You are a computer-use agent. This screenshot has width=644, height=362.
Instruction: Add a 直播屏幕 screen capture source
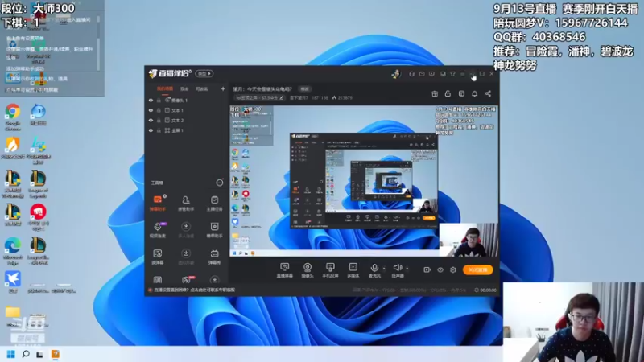coord(285,270)
